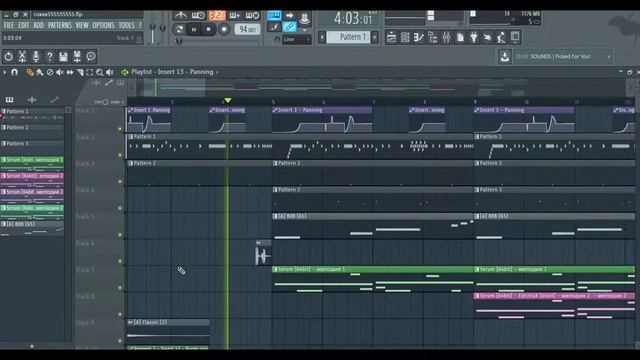Select the Slice tool in playlist
The height and width of the screenshot is (360, 640).
tap(80, 72)
